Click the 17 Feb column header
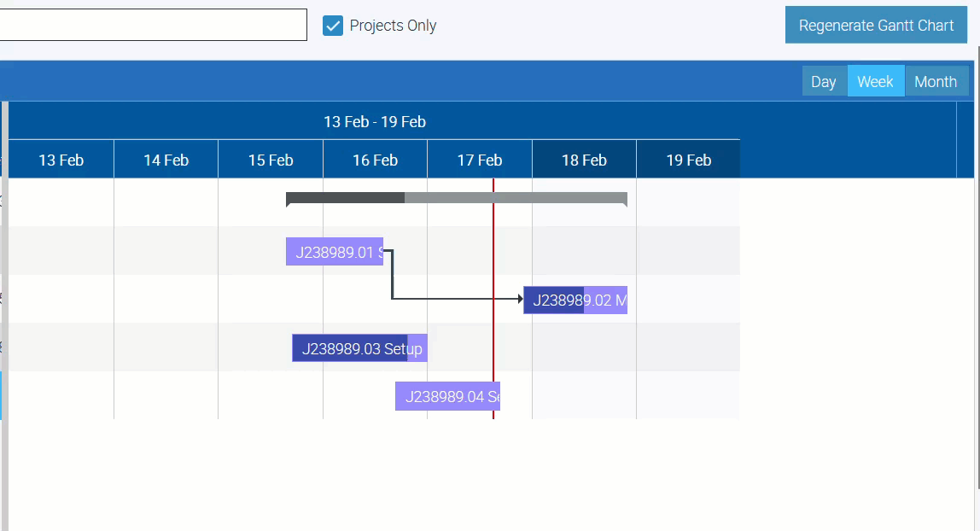 tap(480, 160)
